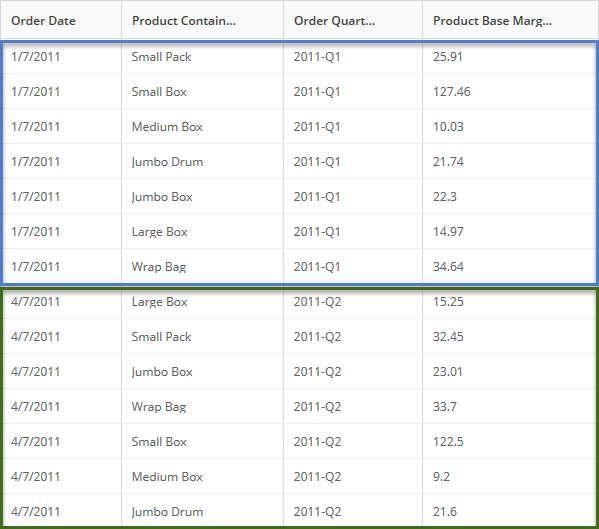Click Small Pack in the 2011-Q2 rows

[162, 336]
